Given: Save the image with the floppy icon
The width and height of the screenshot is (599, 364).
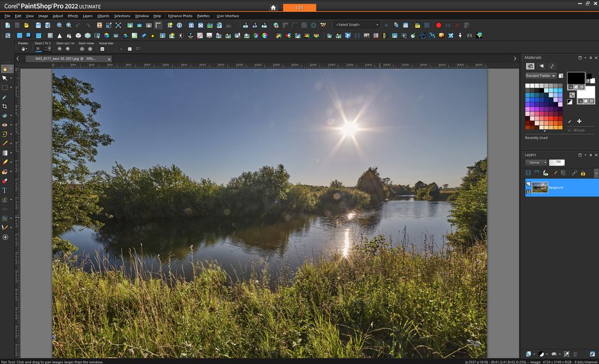Looking at the screenshot, I should click(x=38, y=25).
